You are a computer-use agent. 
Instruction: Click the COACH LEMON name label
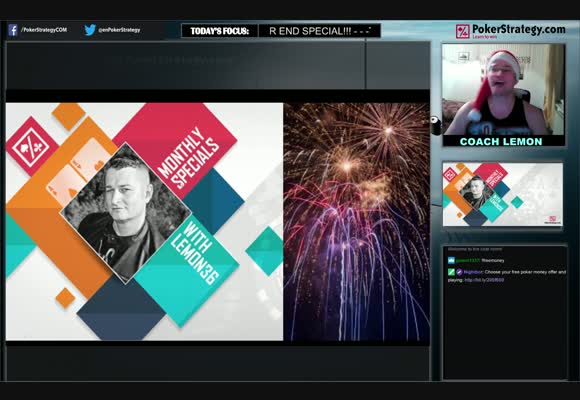pos(501,141)
